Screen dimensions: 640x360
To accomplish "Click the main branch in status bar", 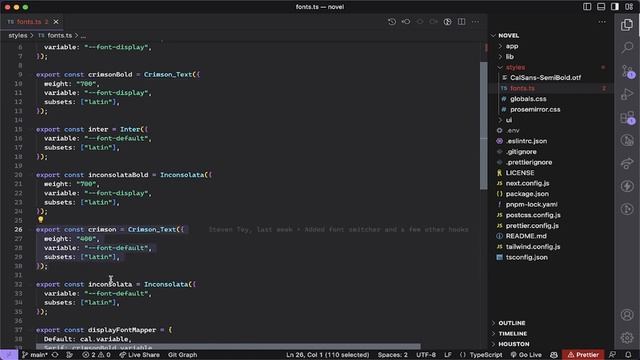I will pos(35,355).
